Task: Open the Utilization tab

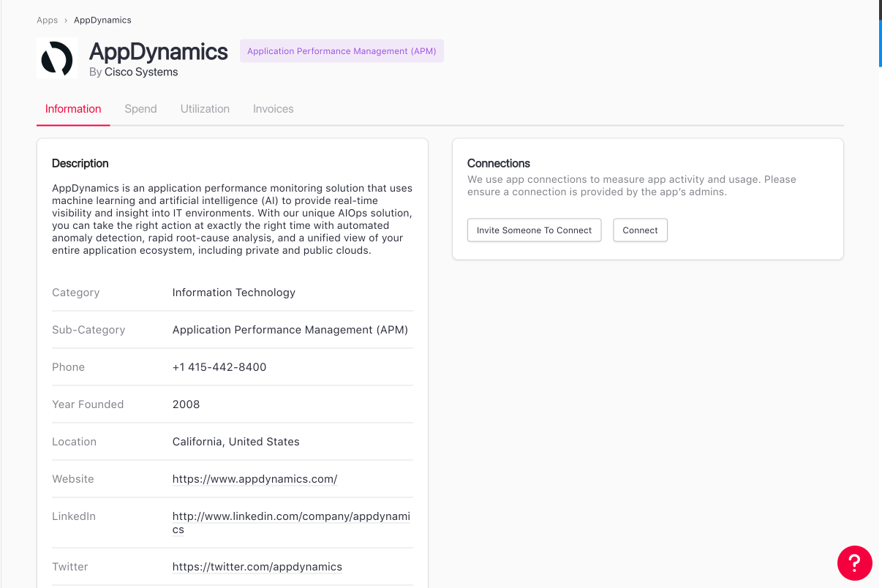Action: (205, 109)
